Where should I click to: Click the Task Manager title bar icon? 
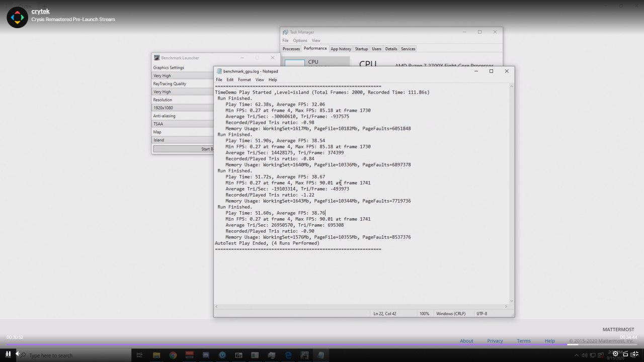coord(285,32)
